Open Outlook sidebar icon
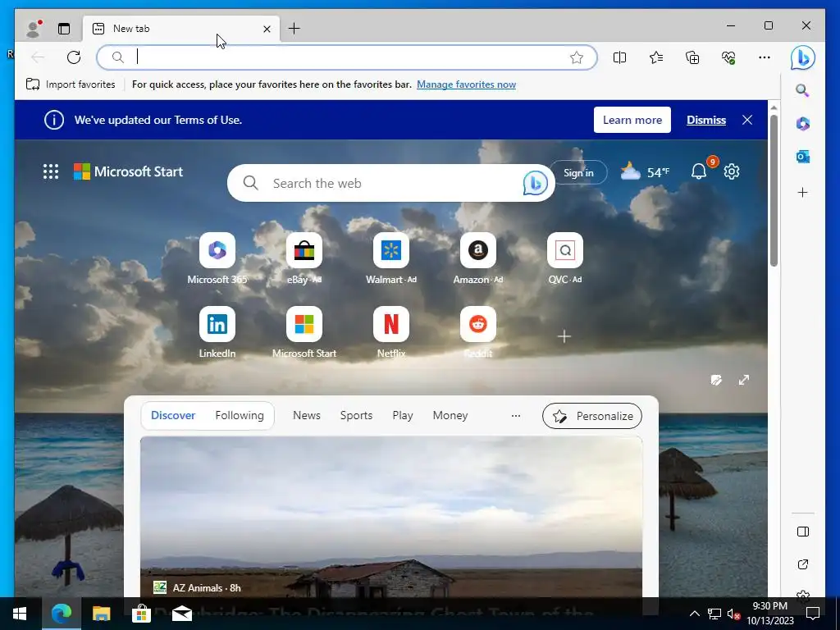The image size is (840, 630). (802, 157)
